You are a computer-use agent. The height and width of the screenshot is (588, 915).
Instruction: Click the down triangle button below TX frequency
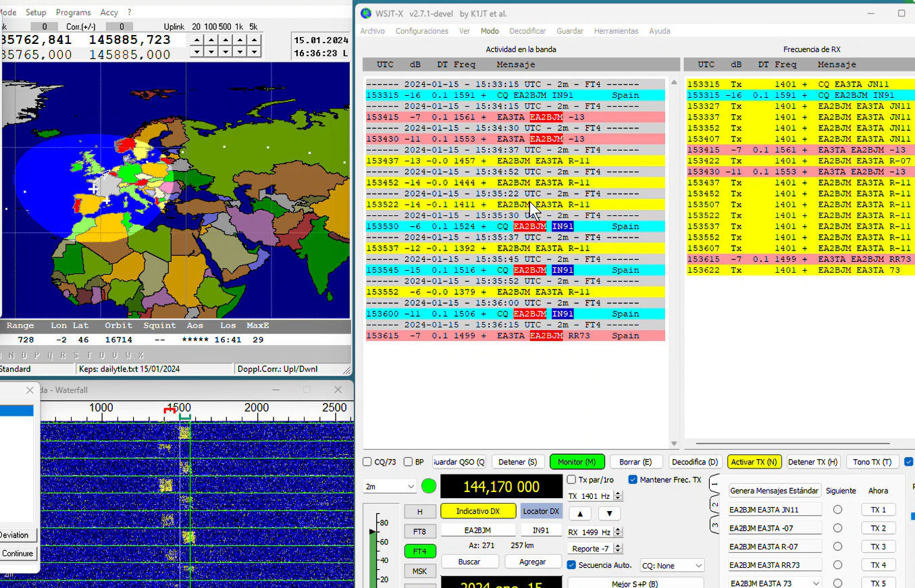click(x=609, y=513)
